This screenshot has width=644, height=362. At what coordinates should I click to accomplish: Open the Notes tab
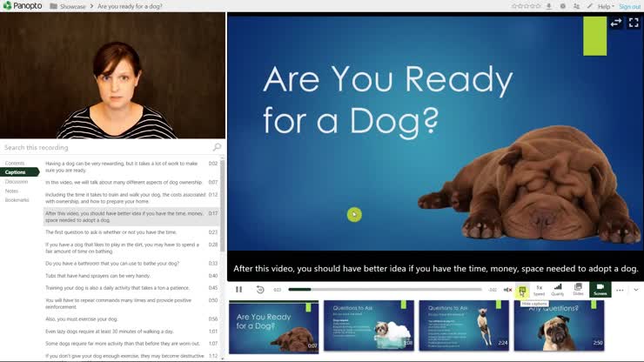tap(11, 191)
